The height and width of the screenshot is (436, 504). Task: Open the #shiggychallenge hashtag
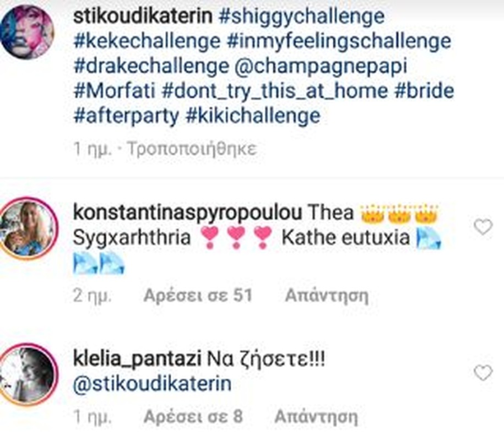click(301, 16)
